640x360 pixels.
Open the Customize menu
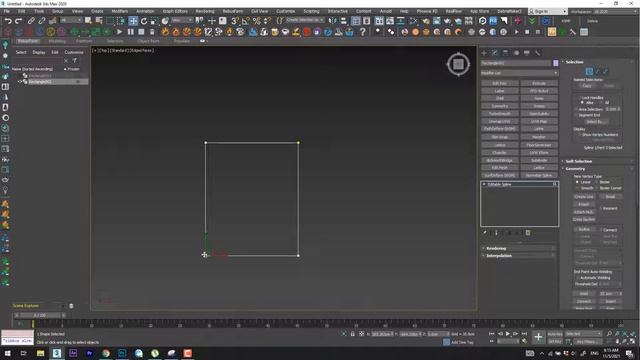pos(286,11)
